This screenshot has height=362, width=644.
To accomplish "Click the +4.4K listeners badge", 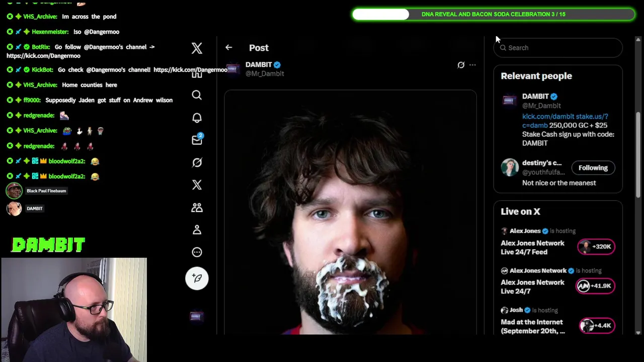I will click(596, 325).
